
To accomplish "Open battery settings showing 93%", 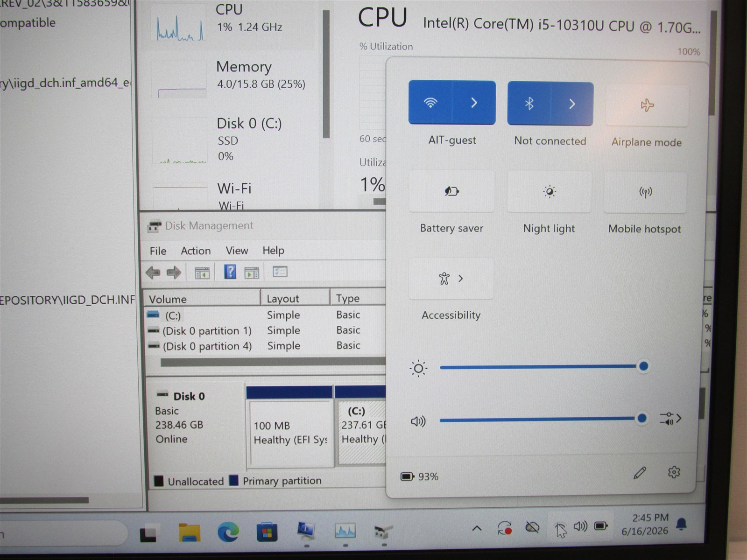I will point(419,476).
